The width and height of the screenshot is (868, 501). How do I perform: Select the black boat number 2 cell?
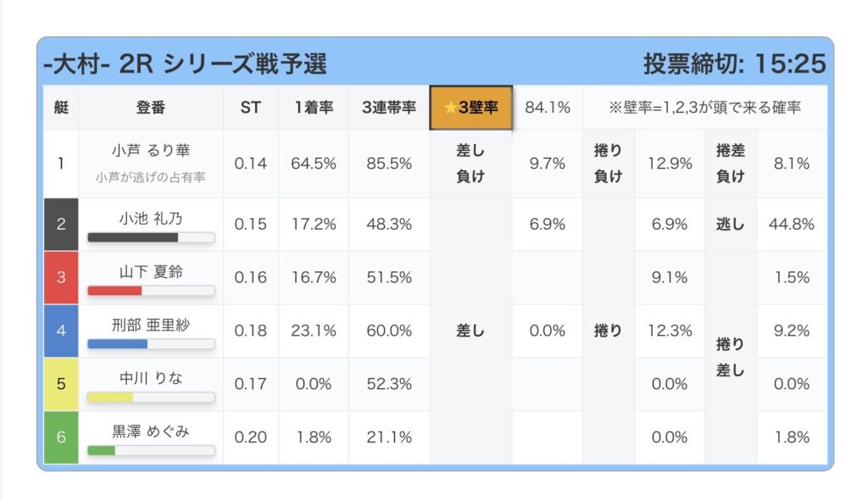coord(61,225)
